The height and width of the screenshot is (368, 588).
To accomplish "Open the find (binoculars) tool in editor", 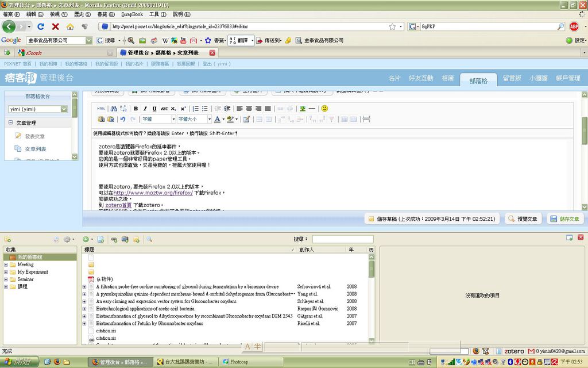I will click(x=114, y=109).
